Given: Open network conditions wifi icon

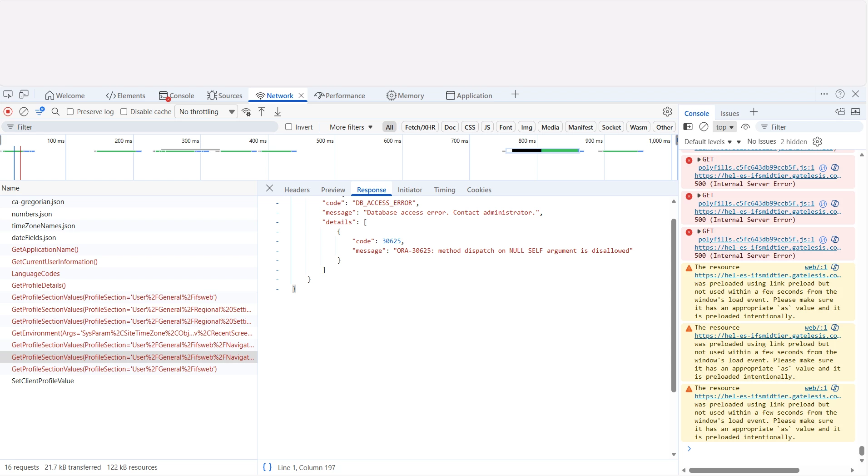Looking at the screenshot, I should (x=246, y=112).
